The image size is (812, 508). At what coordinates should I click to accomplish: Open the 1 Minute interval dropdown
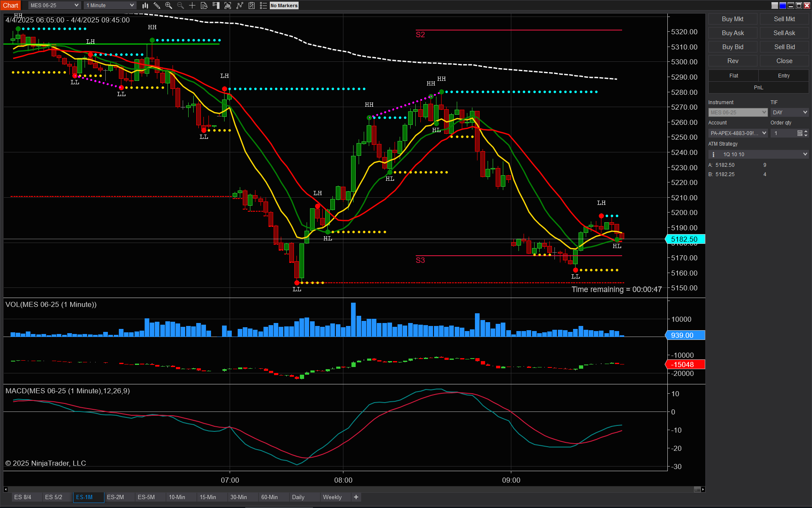pyautogui.click(x=110, y=6)
